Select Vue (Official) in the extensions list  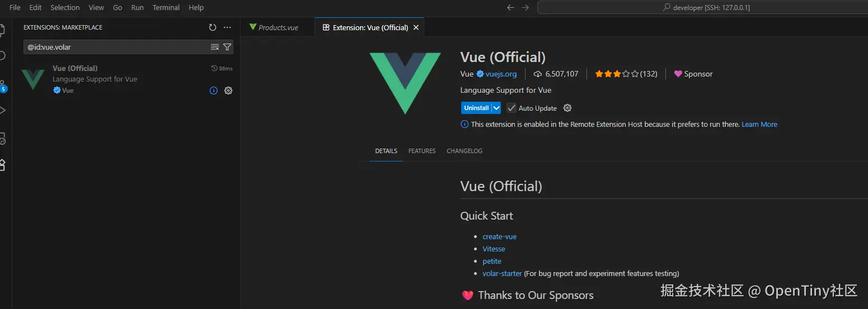pyautogui.click(x=126, y=79)
